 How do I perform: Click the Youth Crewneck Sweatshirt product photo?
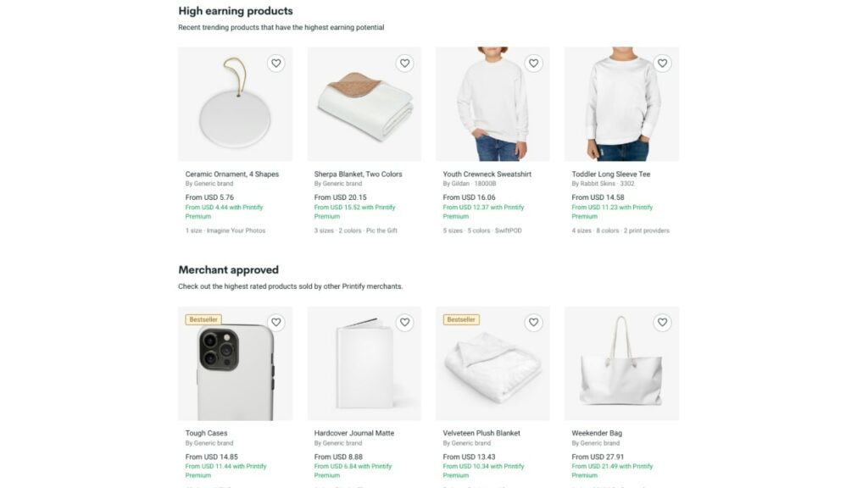click(492, 103)
